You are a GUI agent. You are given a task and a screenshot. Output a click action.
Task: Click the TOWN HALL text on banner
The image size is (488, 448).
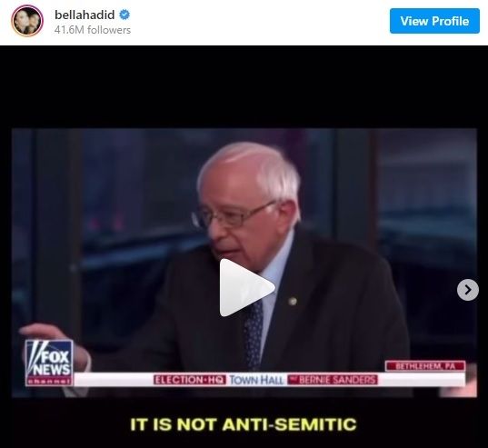256,380
